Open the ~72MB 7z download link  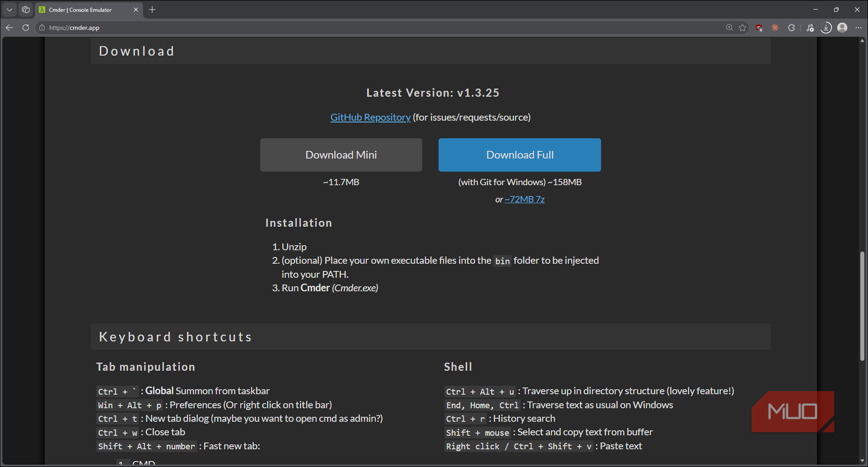click(524, 199)
